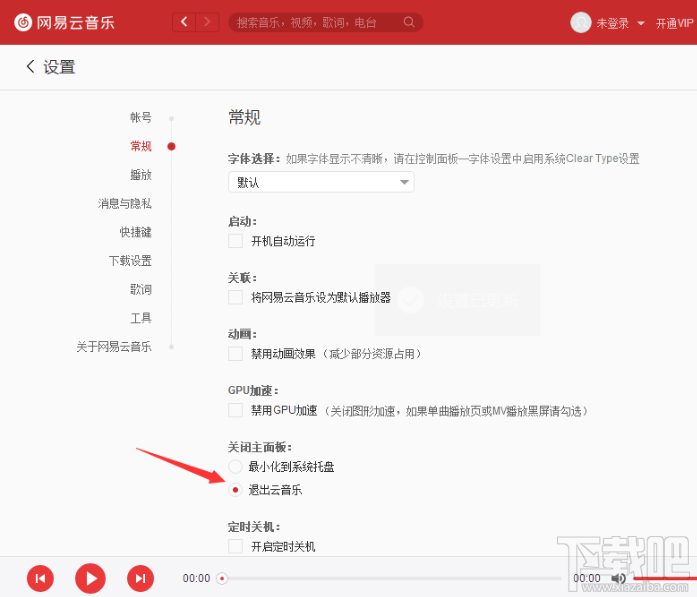Open the 工具 settings section
The width and height of the screenshot is (697, 597).
click(x=141, y=318)
